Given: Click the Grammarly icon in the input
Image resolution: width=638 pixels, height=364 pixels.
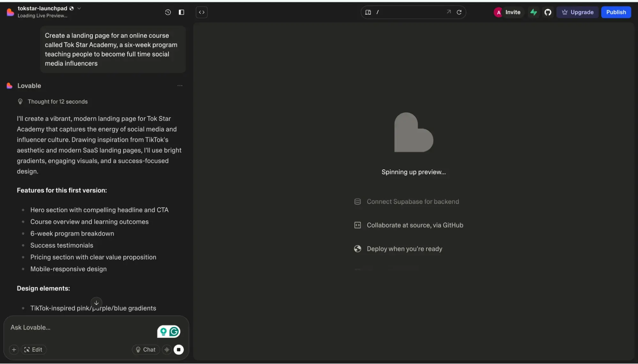Looking at the screenshot, I should point(174,332).
